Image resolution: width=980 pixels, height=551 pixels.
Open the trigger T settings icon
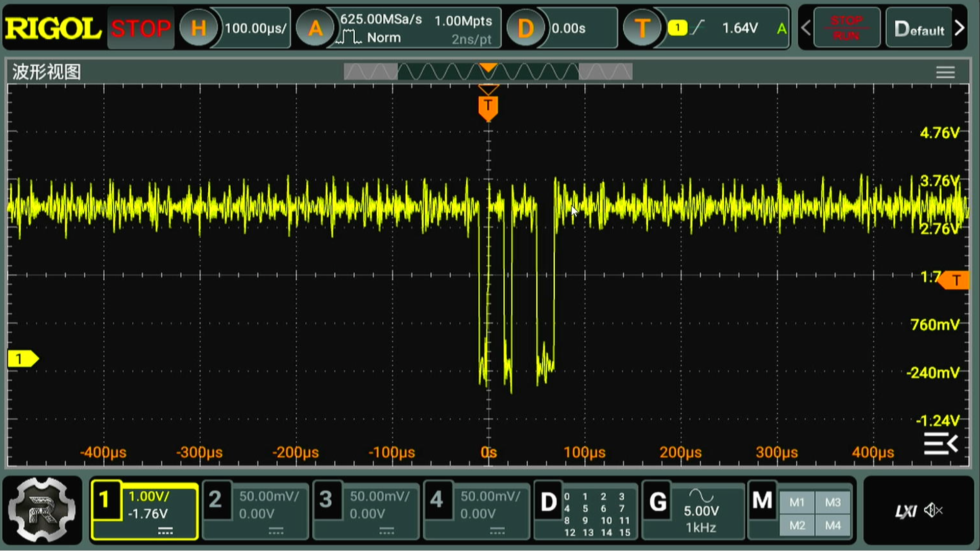point(643,28)
